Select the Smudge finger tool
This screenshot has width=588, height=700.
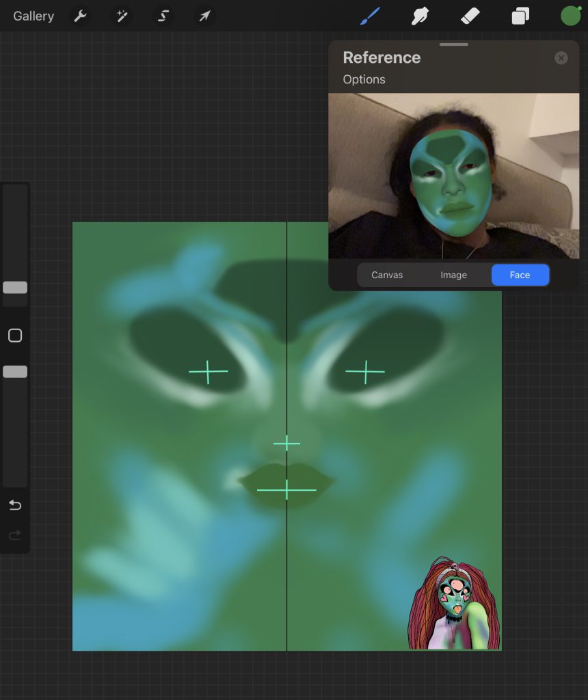click(420, 16)
